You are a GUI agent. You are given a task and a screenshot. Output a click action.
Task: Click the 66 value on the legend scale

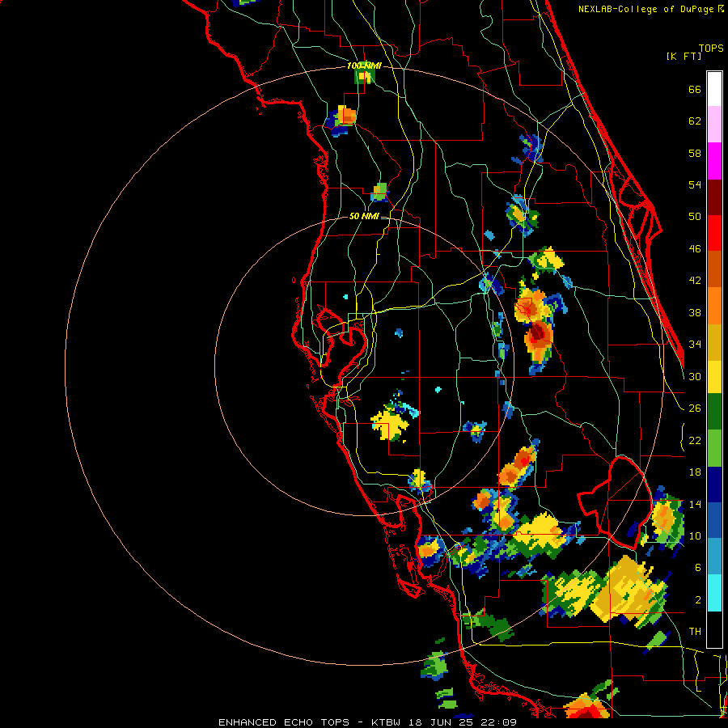click(695, 89)
